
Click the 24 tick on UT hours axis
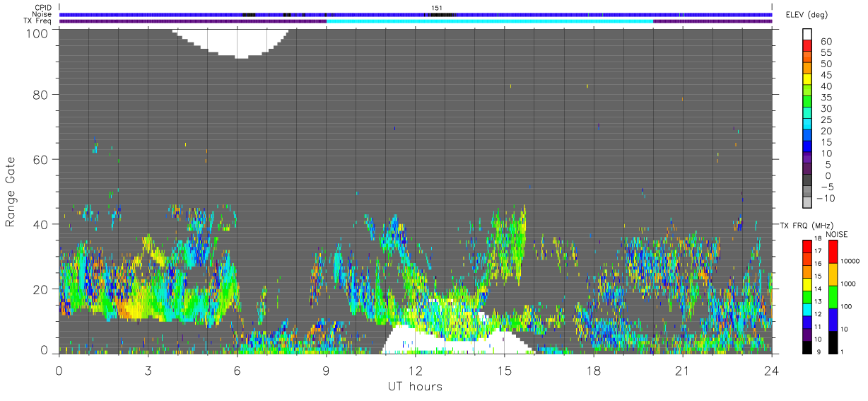pyautogui.click(x=771, y=370)
